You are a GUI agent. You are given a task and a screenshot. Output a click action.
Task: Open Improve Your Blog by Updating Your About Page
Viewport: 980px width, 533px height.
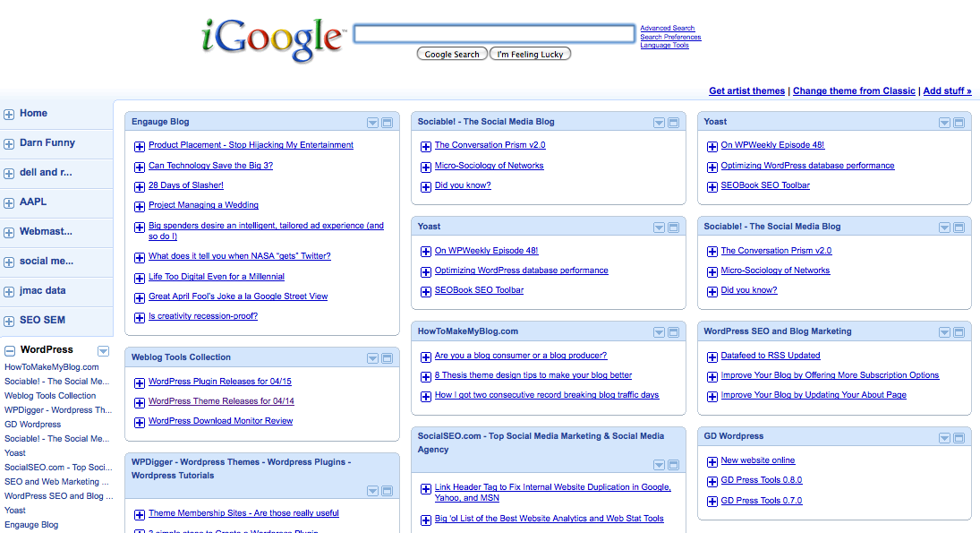pos(814,395)
